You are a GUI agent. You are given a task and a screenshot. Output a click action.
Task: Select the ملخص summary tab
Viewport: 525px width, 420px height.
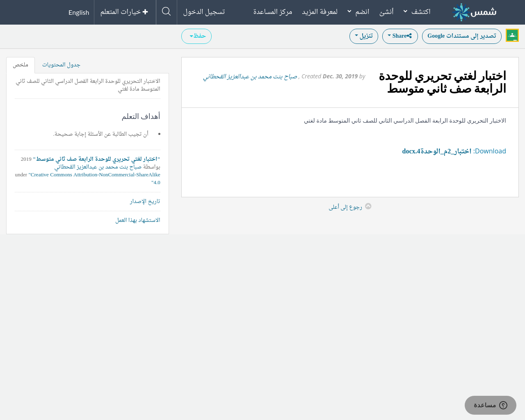click(x=21, y=65)
